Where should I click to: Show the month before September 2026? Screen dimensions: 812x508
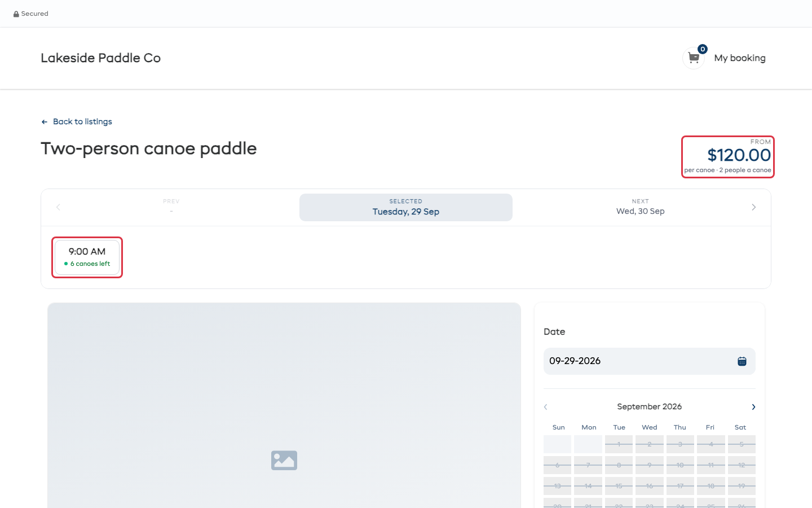(546, 407)
